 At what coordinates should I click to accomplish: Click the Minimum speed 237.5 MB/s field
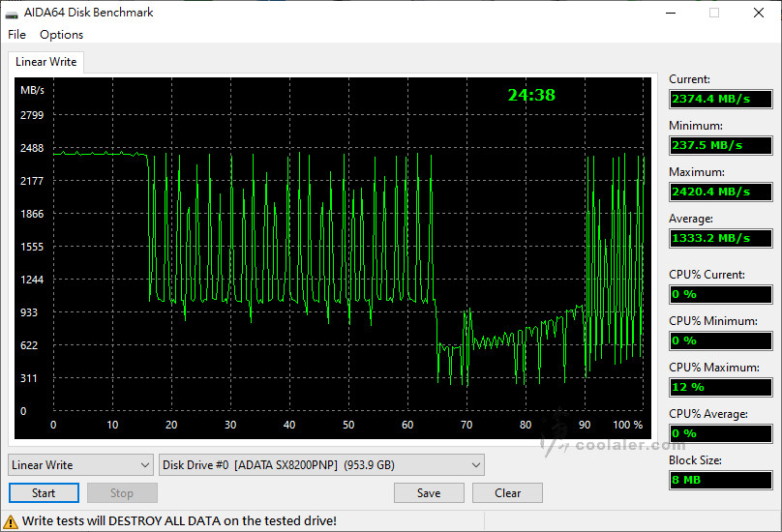pos(720,145)
